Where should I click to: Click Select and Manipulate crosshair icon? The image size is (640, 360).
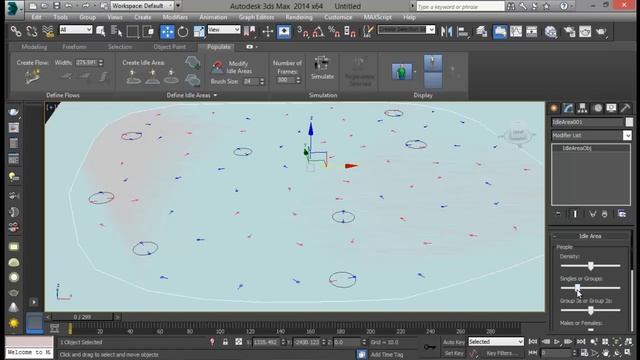click(267, 31)
